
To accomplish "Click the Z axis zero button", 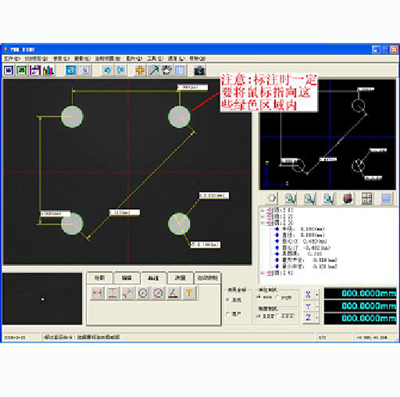I will [308, 318].
